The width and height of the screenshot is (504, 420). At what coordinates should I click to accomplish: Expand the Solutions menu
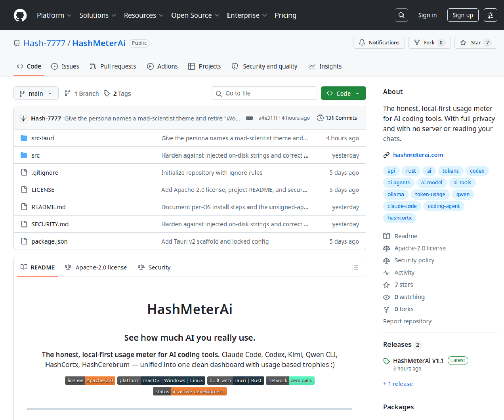(97, 15)
